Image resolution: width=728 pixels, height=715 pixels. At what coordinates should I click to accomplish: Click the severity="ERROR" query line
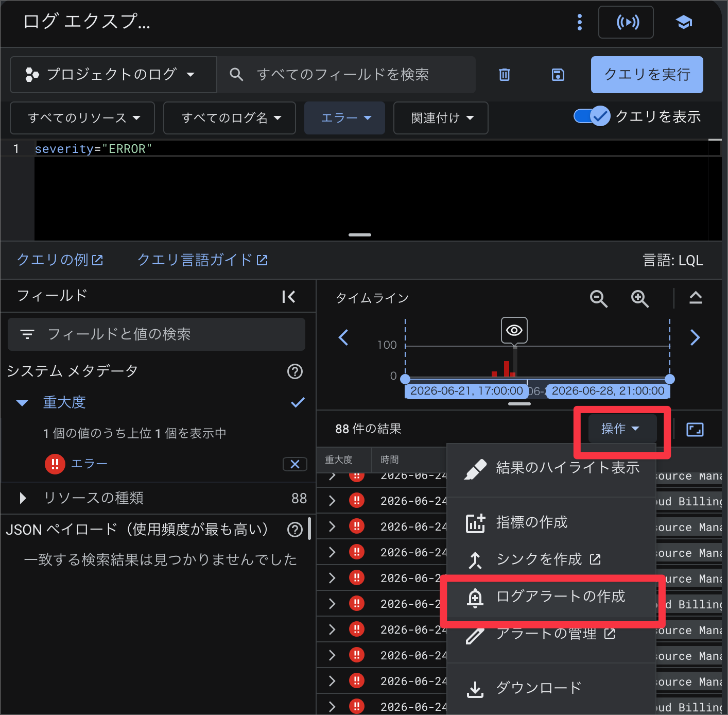93,149
